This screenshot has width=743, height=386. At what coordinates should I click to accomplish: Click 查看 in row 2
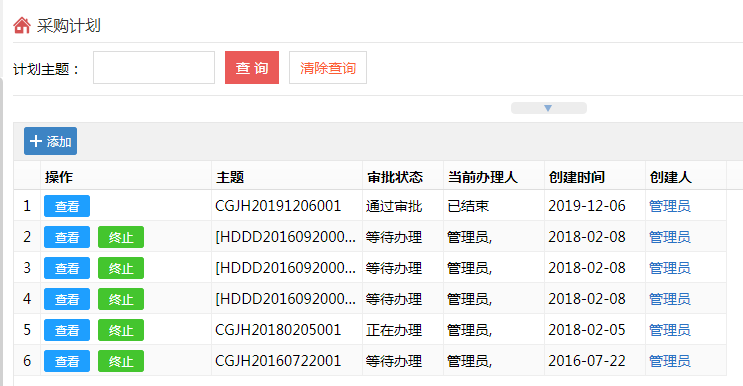tap(67, 237)
